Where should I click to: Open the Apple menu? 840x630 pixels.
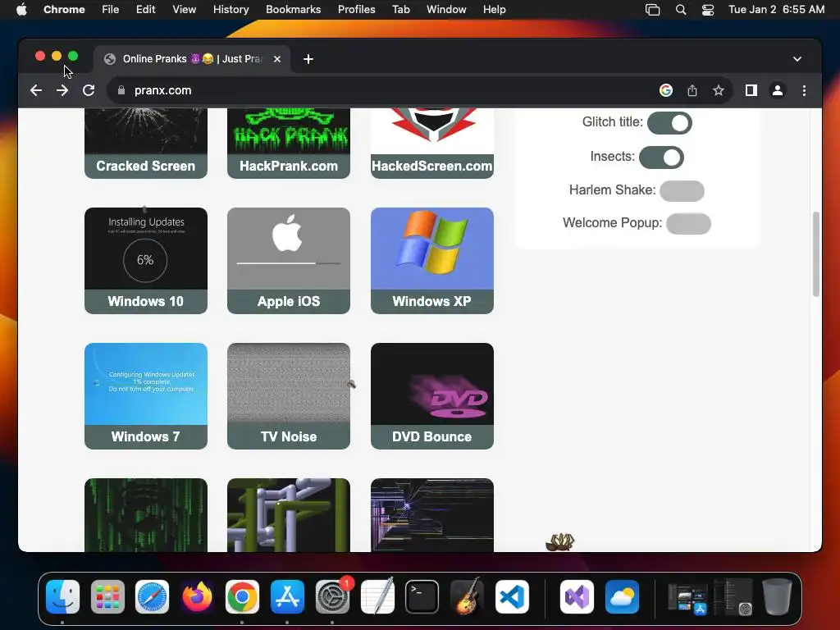[21, 10]
